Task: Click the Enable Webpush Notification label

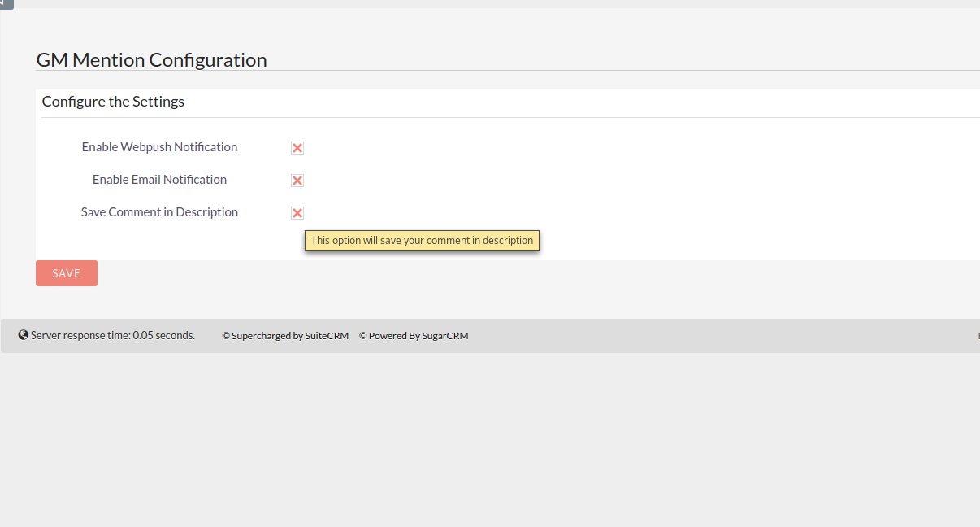Action: point(159,147)
